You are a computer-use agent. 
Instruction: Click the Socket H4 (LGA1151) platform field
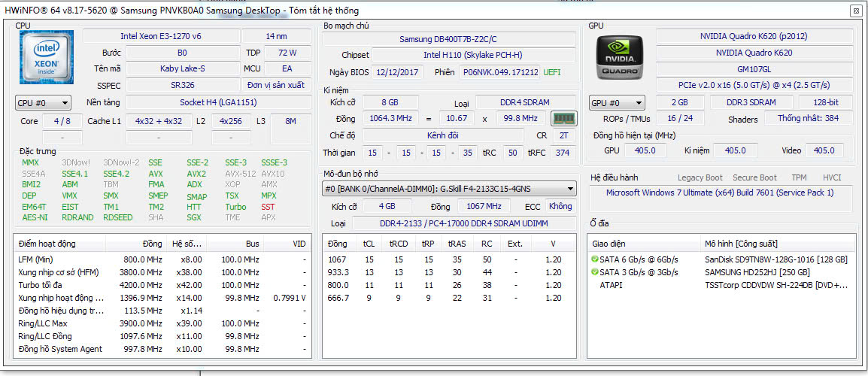(217, 102)
